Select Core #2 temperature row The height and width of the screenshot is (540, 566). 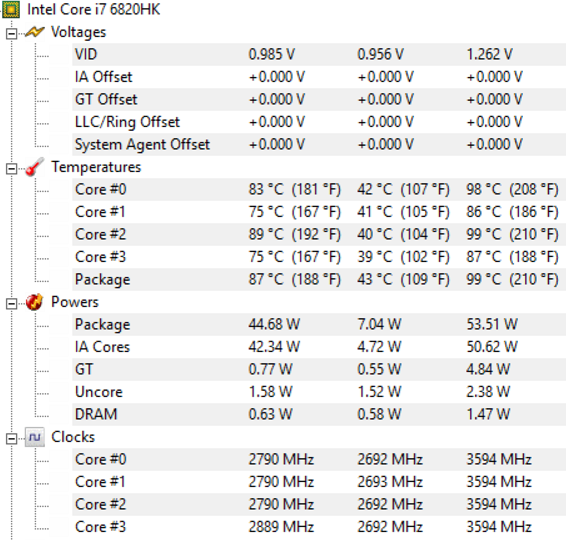click(319, 235)
